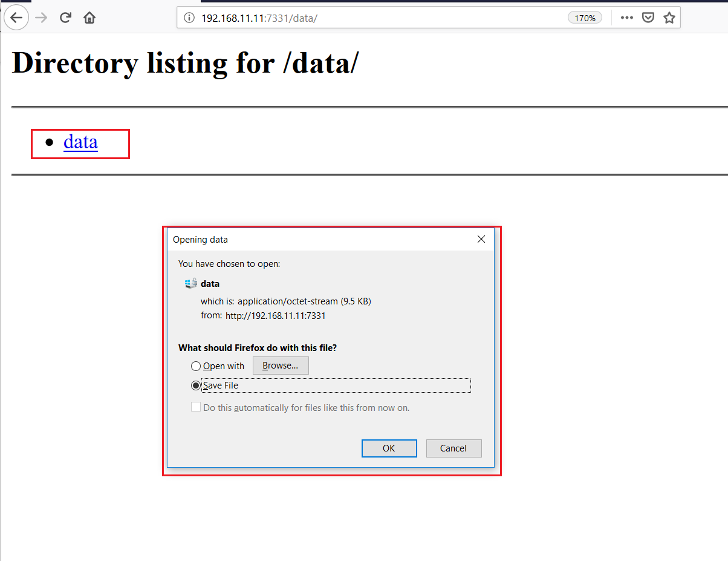Open the Firefox home page
The width and height of the screenshot is (728, 561).
[x=89, y=18]
